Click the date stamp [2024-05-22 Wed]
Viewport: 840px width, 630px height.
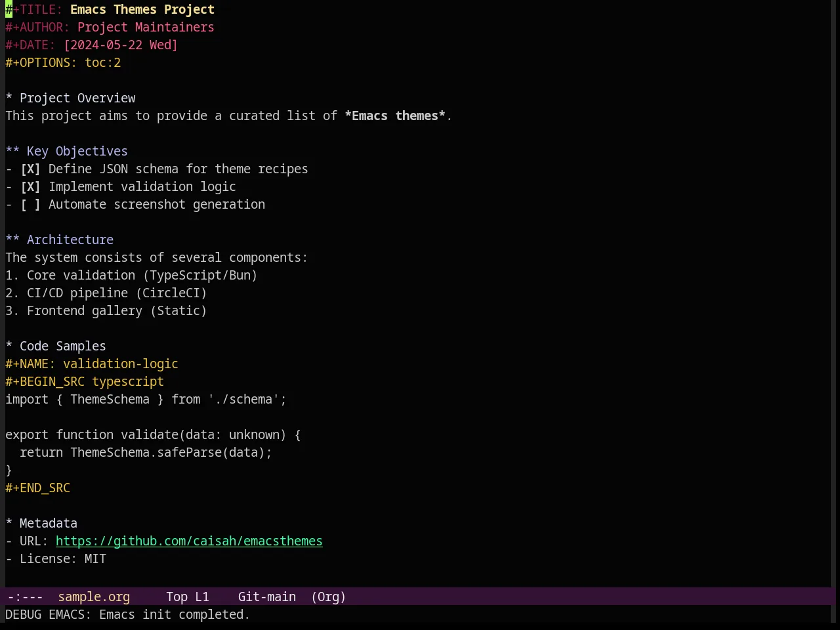coord(121,45)
